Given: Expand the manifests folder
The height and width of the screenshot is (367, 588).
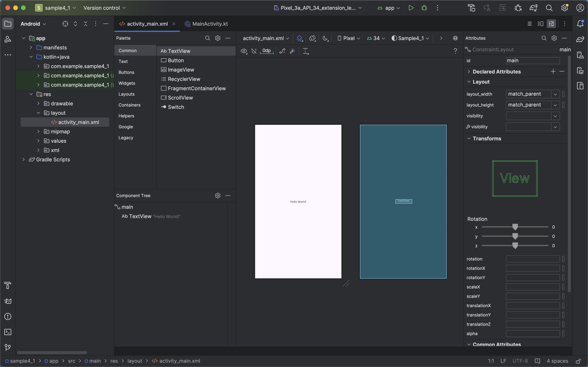Looking at the screenshot, I should (x=31, y=48).
